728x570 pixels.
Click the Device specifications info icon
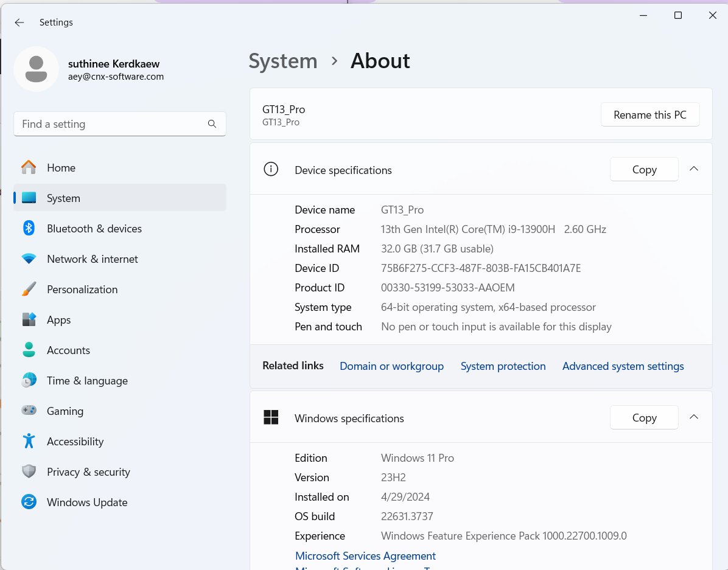coord(271,170)
